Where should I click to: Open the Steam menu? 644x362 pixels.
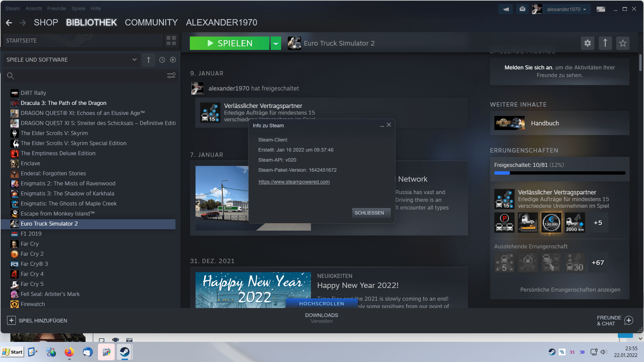[12, 8]
